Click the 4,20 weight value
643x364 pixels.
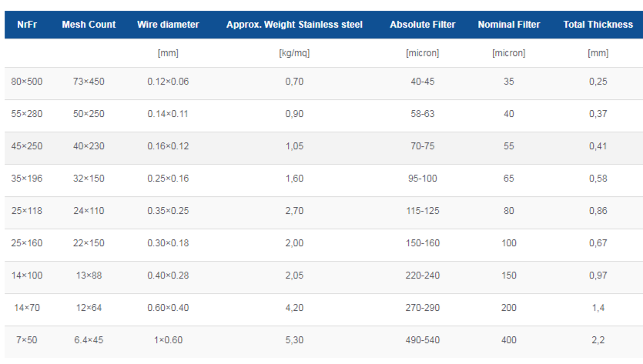(x=294, y=308)
